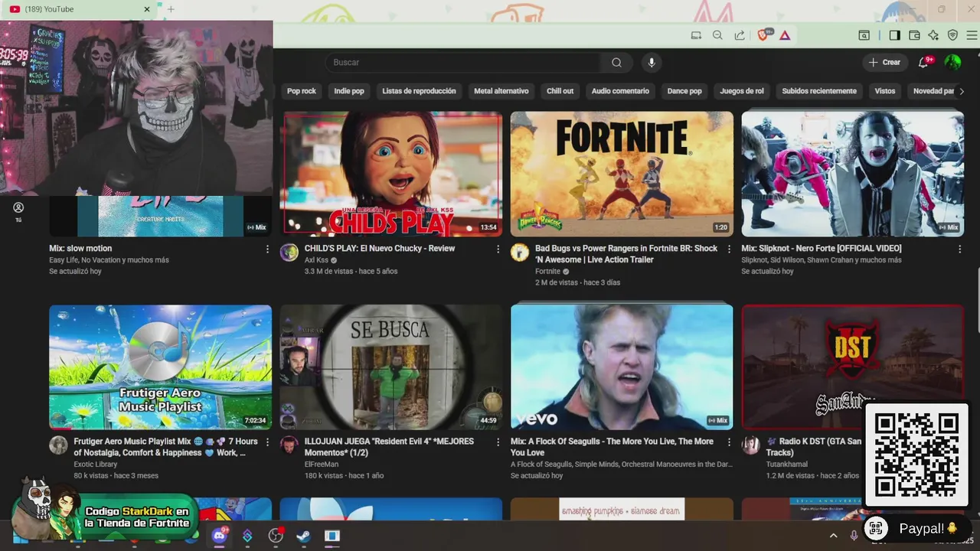Open the Crear create menu

[x=885, y=63]
